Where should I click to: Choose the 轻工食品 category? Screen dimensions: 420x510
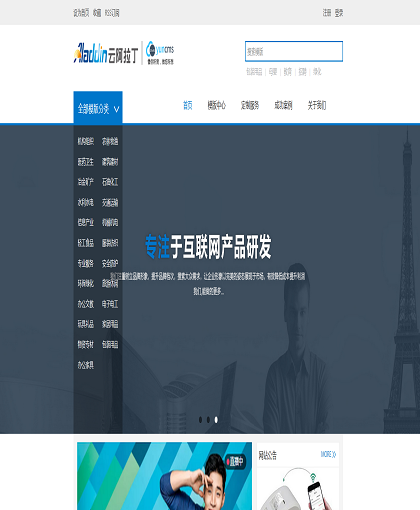86,243
